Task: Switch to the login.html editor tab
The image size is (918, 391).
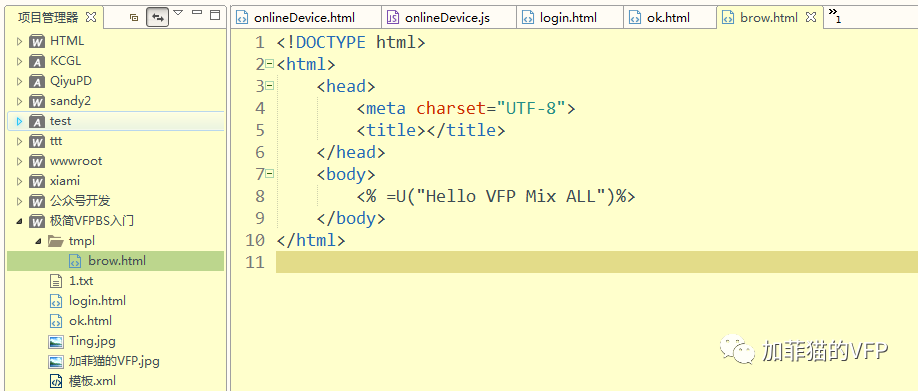Action: tap(570, 18)
